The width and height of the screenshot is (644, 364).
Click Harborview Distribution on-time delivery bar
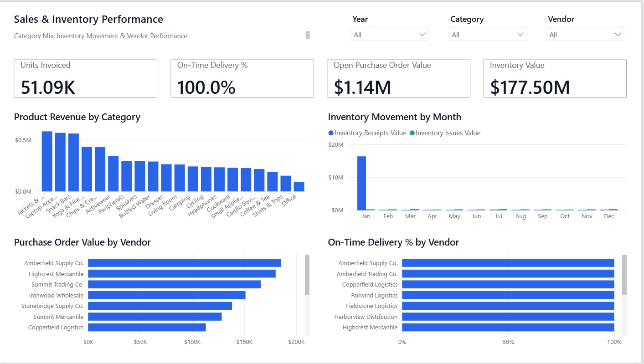point(508,317)
